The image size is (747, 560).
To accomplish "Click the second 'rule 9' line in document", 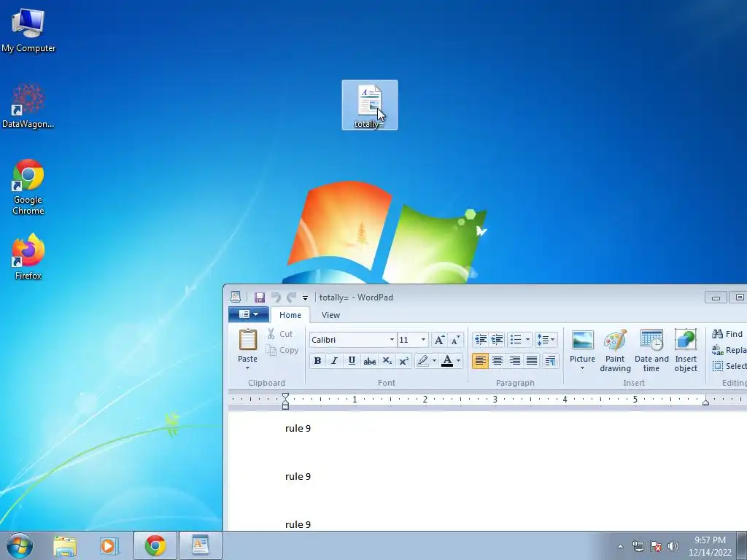I will (298, 476).
